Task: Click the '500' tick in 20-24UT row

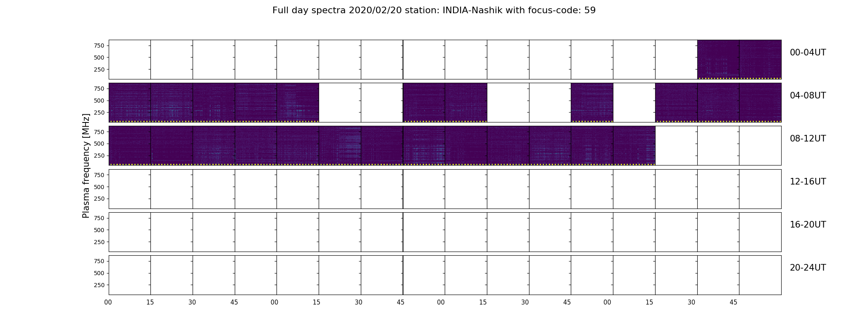Action: tap(99, 273)
